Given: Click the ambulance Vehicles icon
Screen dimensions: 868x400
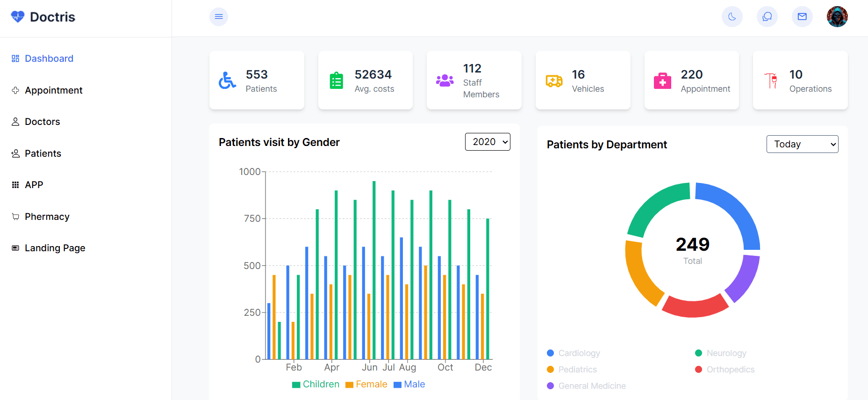Looking at the screenshot, I should [x=554, y=80].
